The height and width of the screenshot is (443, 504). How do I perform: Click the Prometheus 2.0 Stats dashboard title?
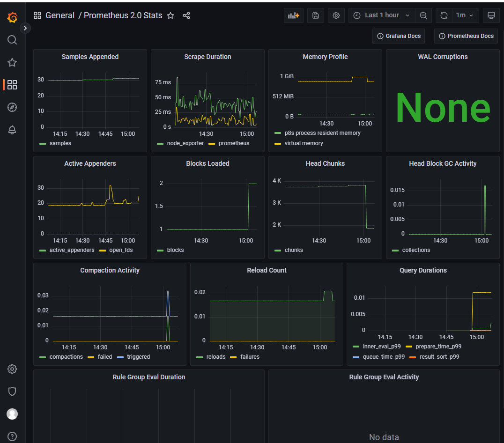point(123,15)
